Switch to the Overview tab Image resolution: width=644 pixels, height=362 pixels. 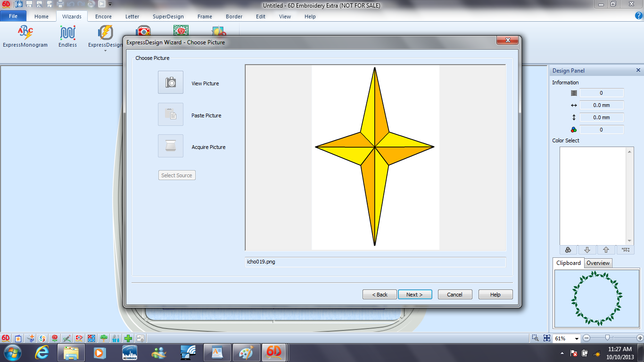[x=598, y=263]
